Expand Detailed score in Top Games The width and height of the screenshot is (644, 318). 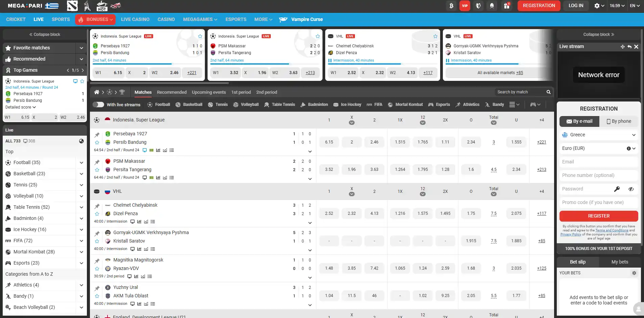click(x=21, y=107)
